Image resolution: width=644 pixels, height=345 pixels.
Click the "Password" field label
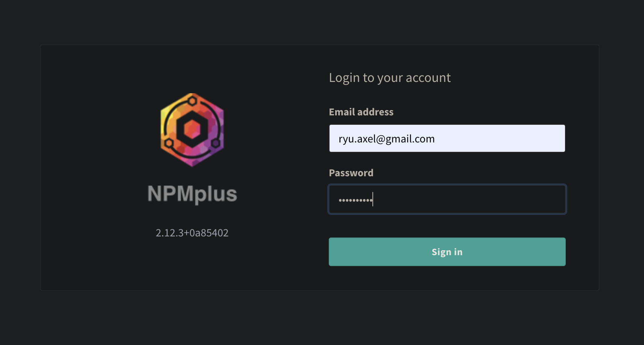pyautogui.click(x=351, y=173)
